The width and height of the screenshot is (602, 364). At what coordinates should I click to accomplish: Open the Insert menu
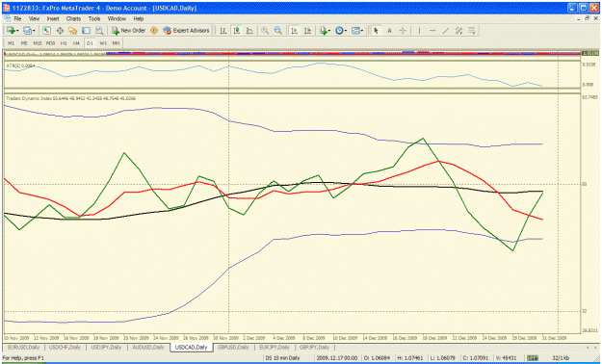pos(53,18)
